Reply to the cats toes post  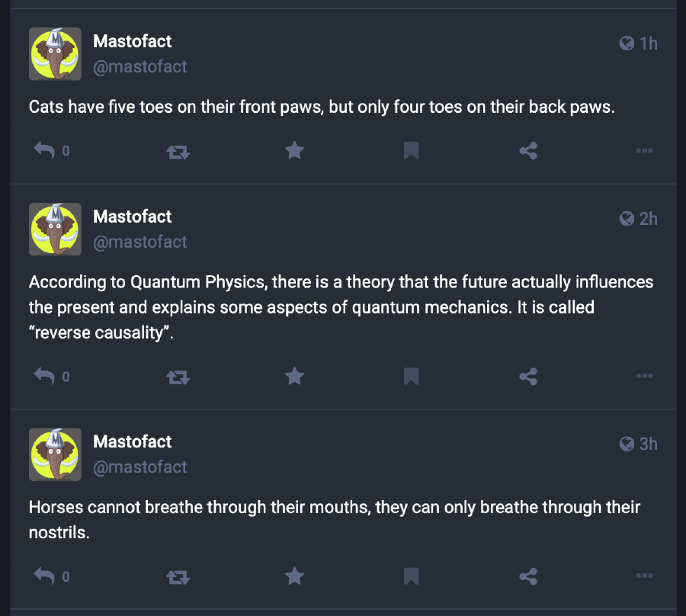(44, 150)
